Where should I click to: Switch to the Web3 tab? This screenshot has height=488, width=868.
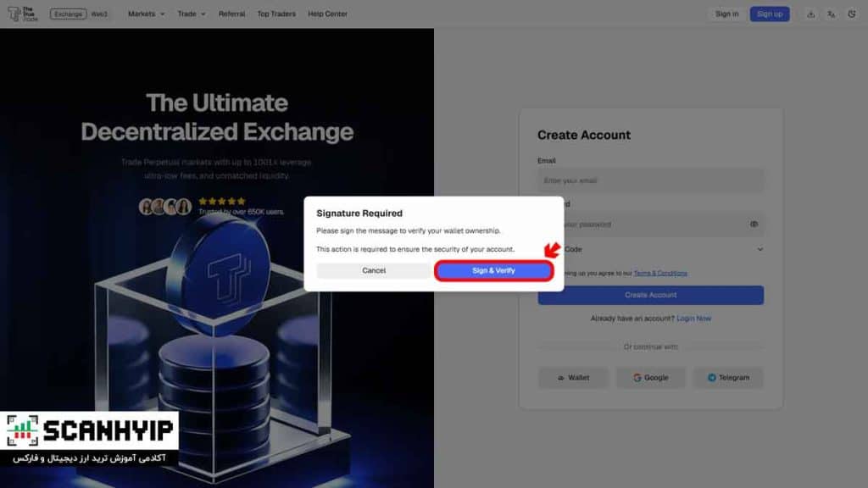pos(99,14)
